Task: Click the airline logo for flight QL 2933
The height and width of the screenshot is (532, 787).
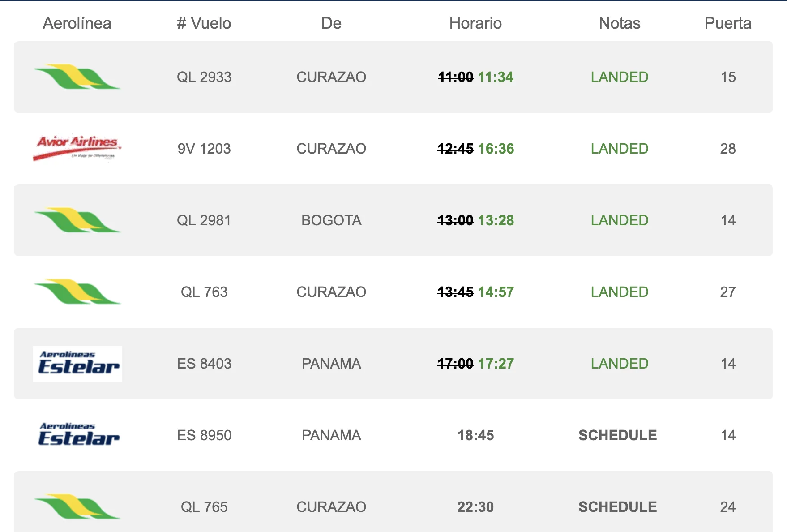Action: tap(77, 77)
